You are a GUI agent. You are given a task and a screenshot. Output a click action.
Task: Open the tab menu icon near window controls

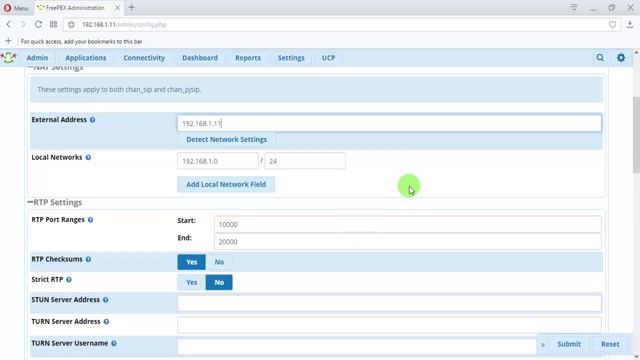pos(574,7)
